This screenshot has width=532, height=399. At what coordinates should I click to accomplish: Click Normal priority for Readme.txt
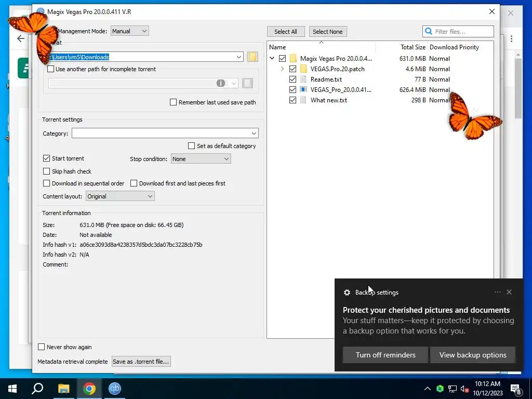(x=440, y=79)
